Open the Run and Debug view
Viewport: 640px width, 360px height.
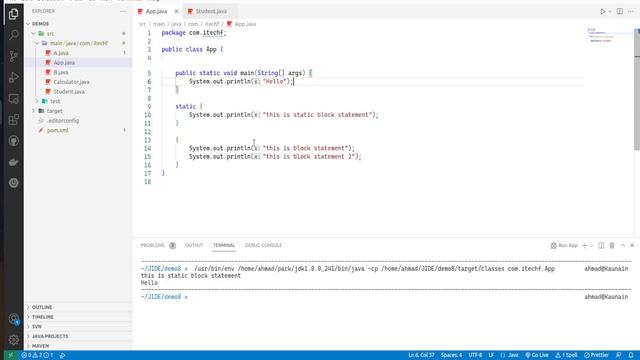pyautogui.click(x=13, y=77)
